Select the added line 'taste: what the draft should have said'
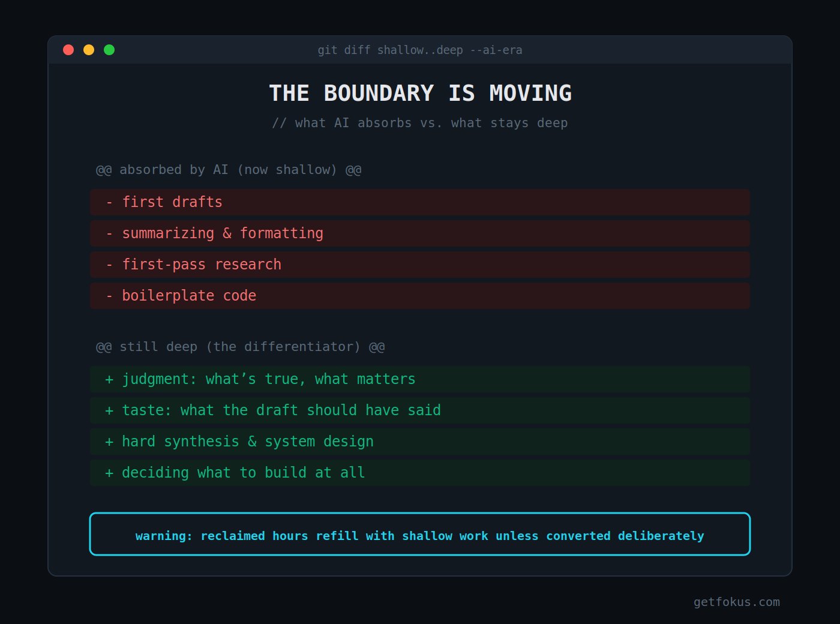The height and width of the screenshot is (624, 840). click(420, 410)
